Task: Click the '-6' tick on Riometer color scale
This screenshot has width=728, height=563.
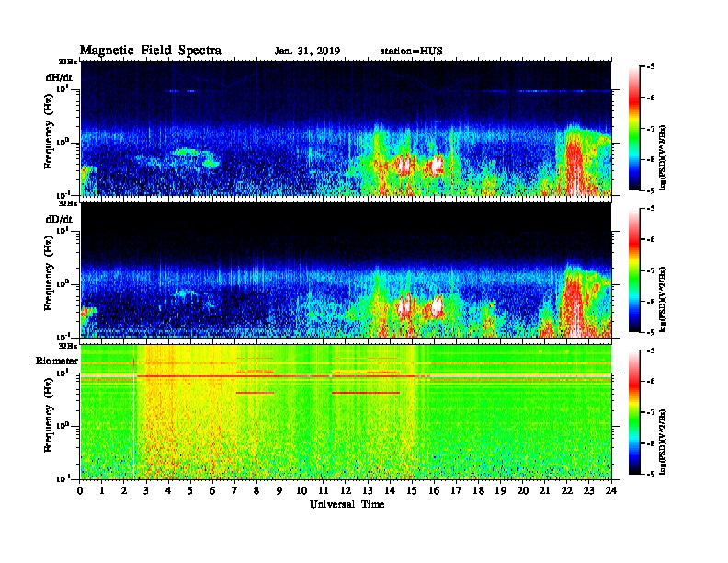Action: pyautogui.click(x=651, y=382)
